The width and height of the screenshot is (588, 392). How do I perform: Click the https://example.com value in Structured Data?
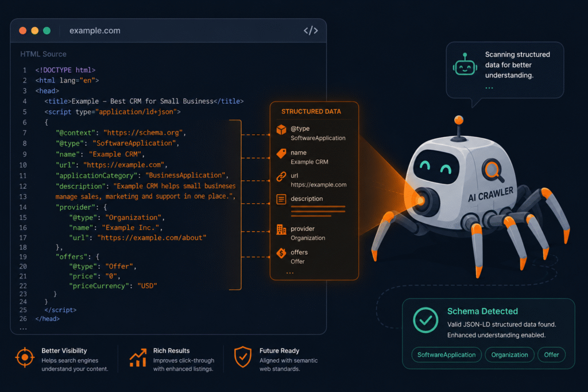318,184
